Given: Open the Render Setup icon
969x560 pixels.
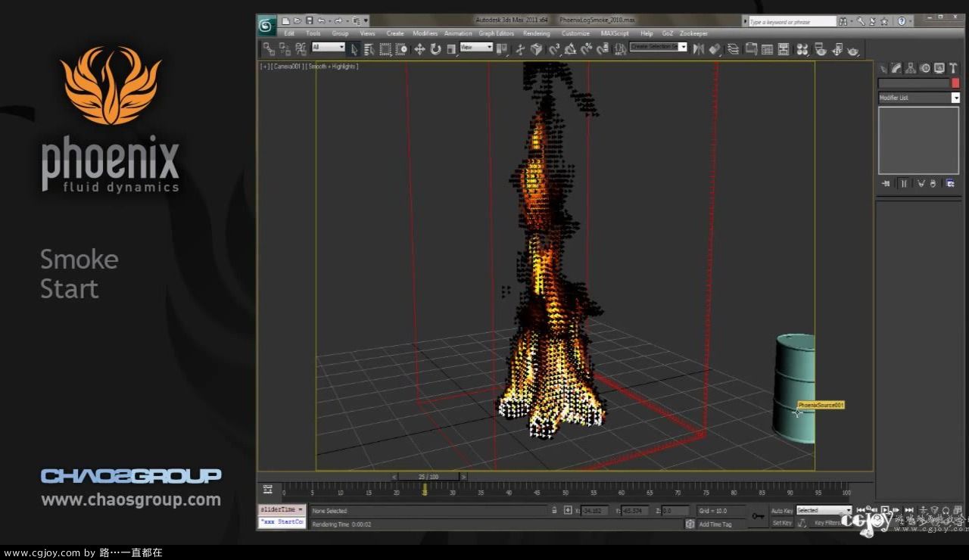Looking at the screenshot, I should click(820, 49).
